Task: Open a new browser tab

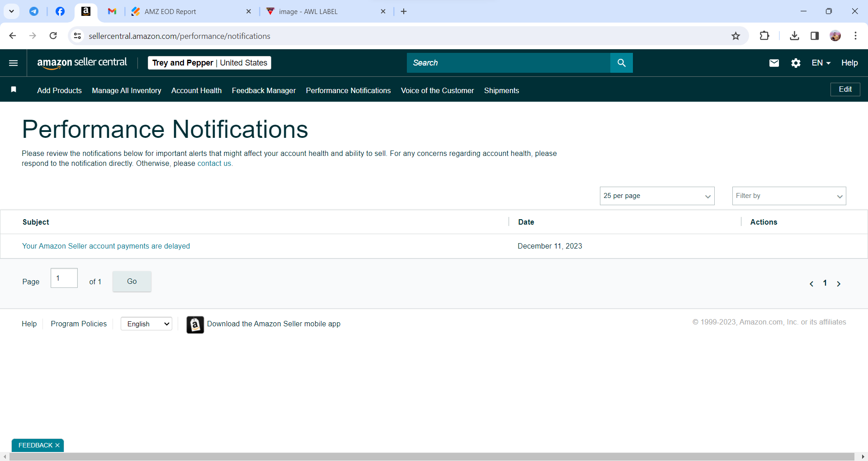Action: [x=404, y=11]
